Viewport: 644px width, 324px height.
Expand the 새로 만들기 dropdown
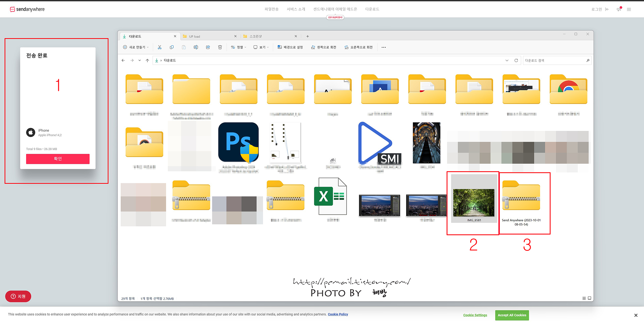136,47
